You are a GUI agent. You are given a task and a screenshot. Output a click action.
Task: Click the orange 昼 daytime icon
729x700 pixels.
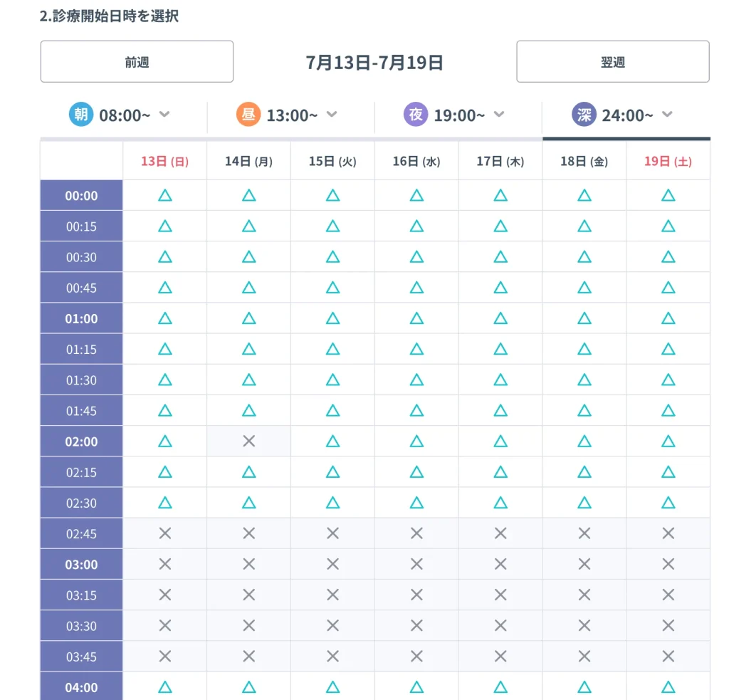(x=248, y=115)
